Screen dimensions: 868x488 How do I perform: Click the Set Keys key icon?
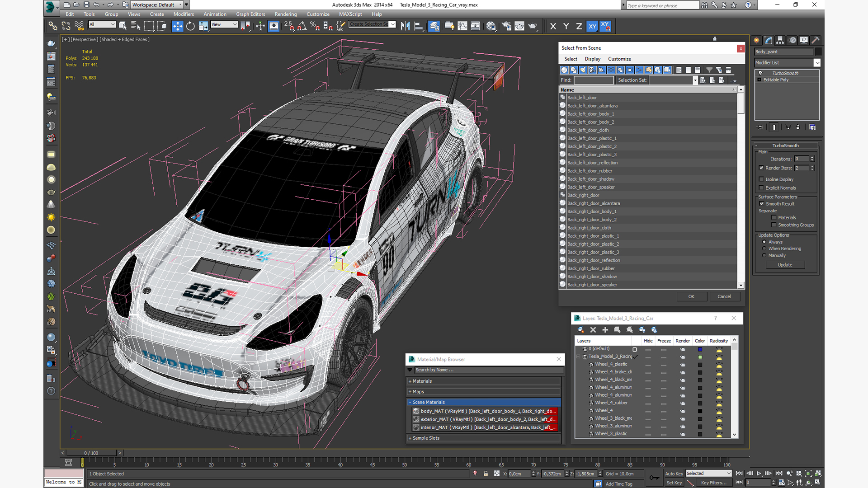click(654, 478)
